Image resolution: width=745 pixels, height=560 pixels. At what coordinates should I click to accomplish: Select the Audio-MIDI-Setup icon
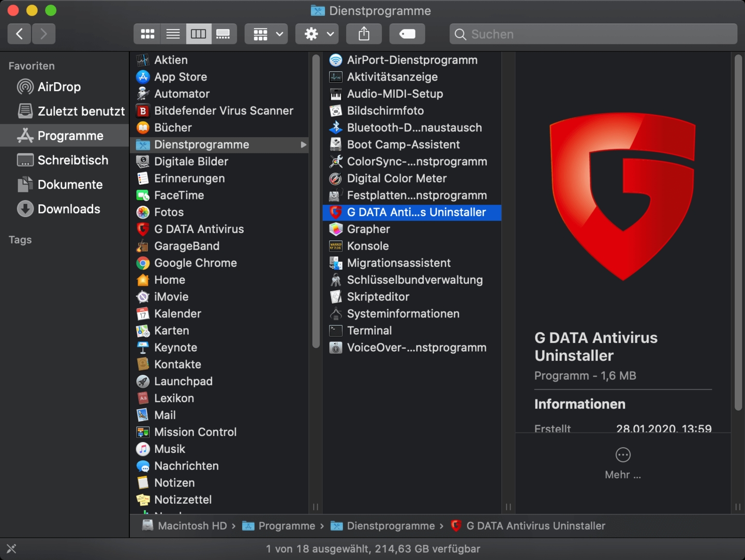coord(336,94)
